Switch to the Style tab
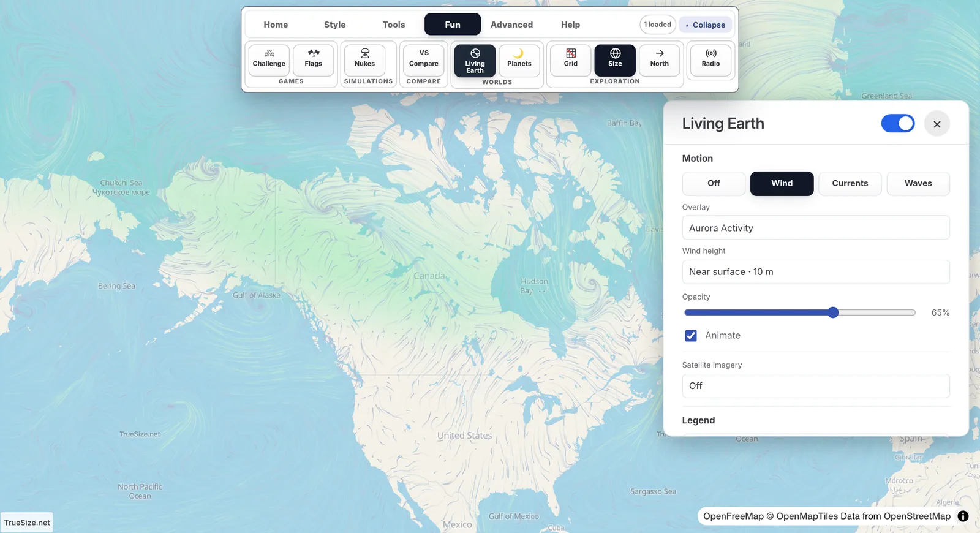The width and height of the screenshot is (980, 533). pyautogui.click(x=334, y=25)
